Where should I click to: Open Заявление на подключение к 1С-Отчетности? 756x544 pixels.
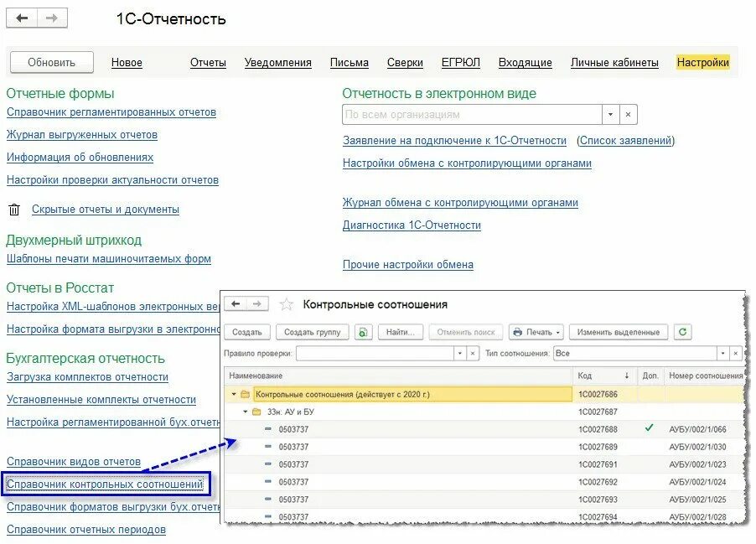(x=454, y=141)
